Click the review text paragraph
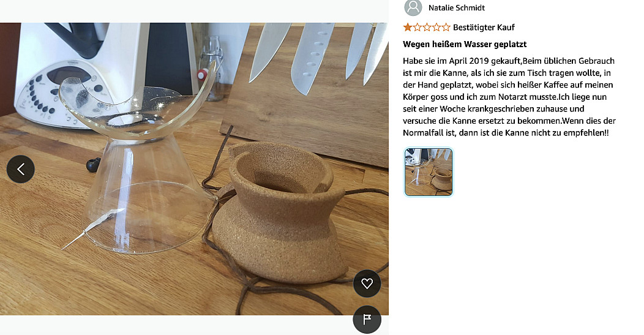The height and width of the screenshot is (335, 644). (x=509, y=97)
